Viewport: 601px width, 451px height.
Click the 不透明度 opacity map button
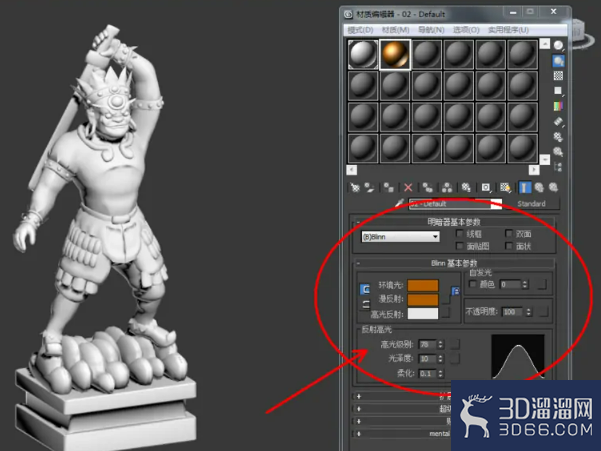click(x=544, y=312)
